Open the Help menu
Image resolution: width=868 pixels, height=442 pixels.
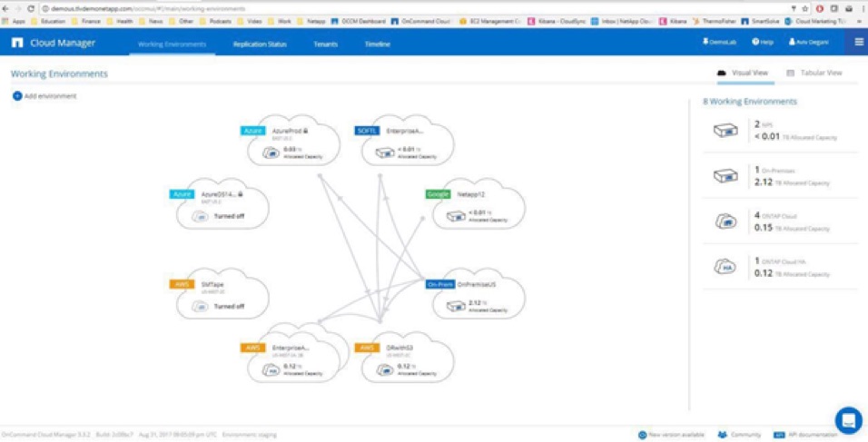coord(763,43)
